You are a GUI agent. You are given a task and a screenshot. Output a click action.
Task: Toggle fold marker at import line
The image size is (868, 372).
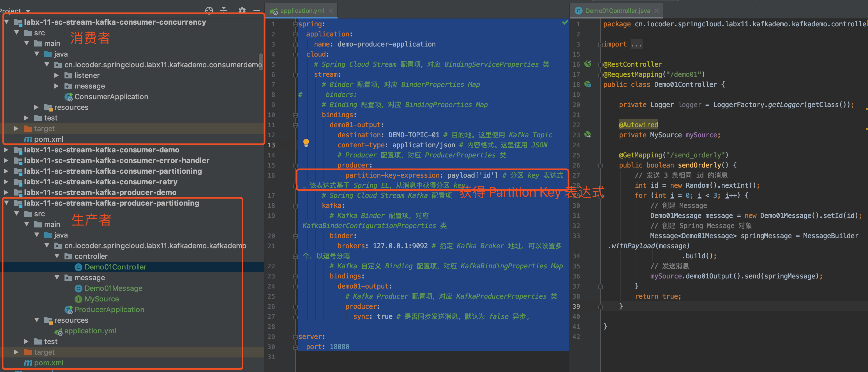click(x=600, y=45)
